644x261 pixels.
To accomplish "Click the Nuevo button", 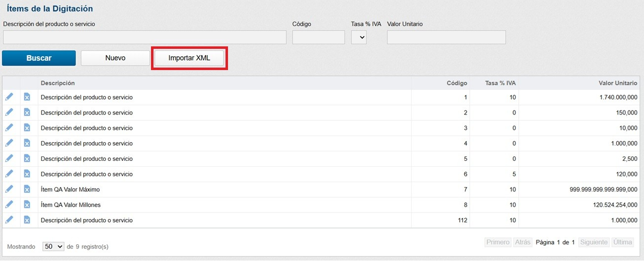I will [x=115, y=58].
